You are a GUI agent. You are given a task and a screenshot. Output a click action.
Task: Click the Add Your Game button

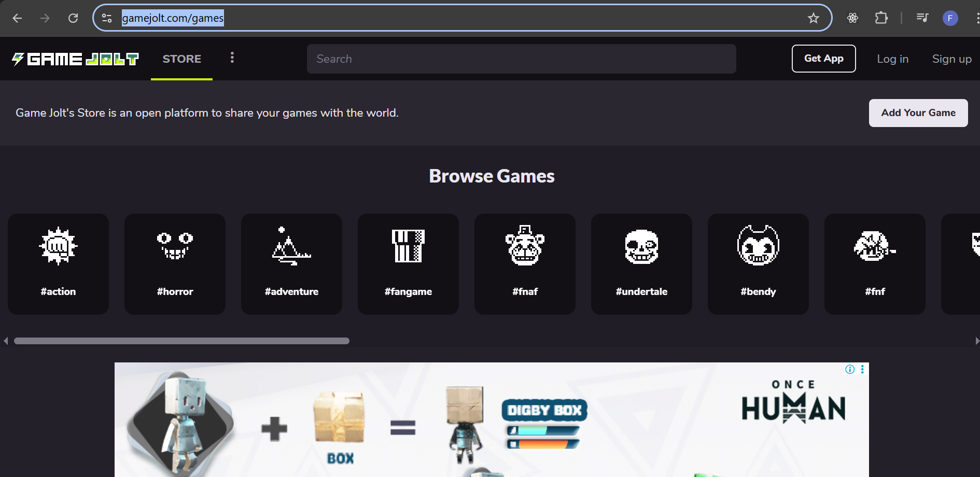coord(918,113)
